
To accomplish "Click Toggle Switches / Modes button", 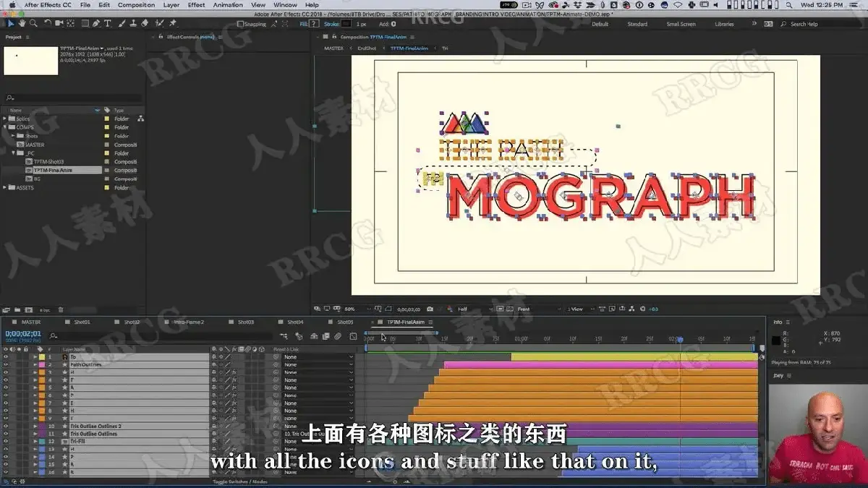I will [x=239, y=481].
